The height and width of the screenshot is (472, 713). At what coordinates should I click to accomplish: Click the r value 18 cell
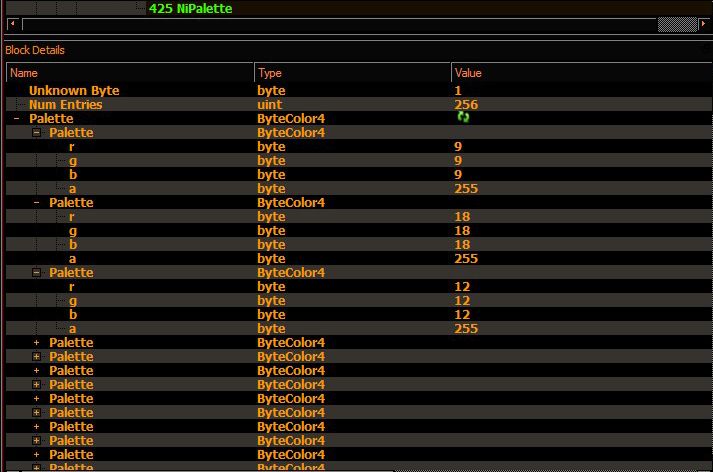462,216
